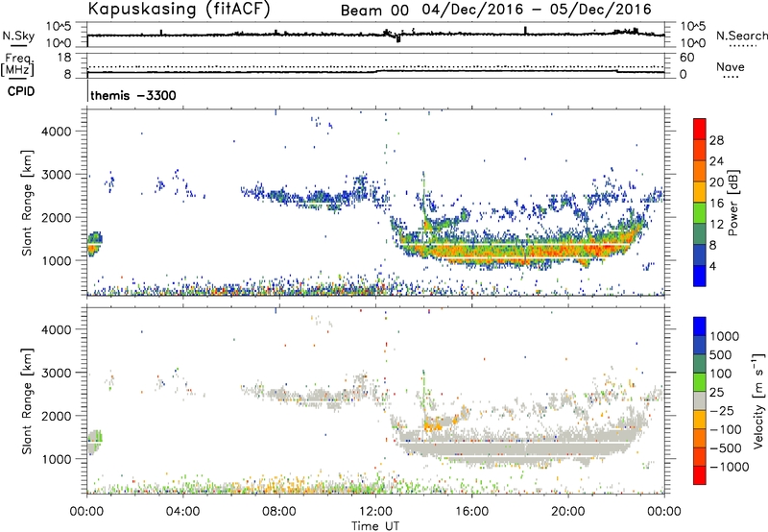This screenshot has width=768, height=532.
Task: Click the 20:00 time axis label
Action: tap(568, 512)
